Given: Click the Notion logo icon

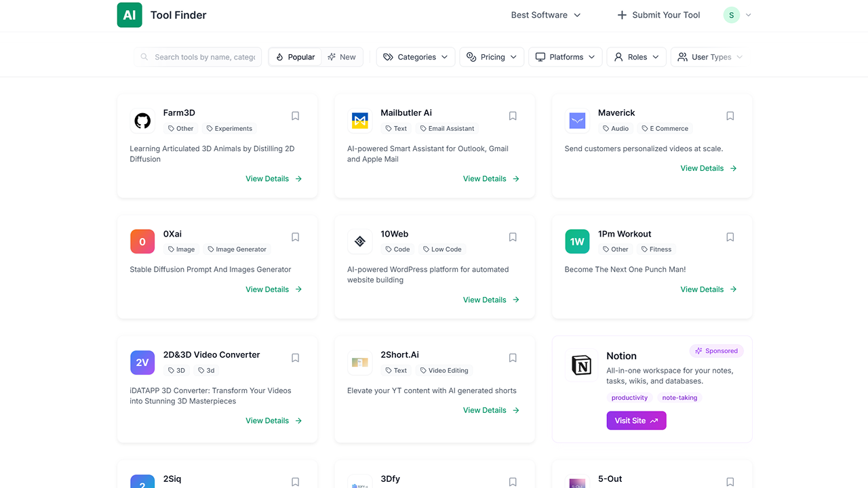Looking at the screenshot, I should (x=582, y=366).
